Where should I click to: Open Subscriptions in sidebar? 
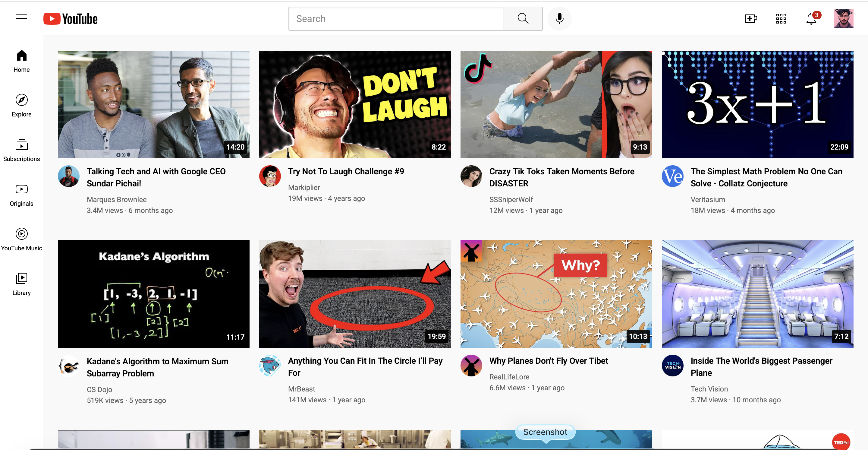click(x=22, y=150)
